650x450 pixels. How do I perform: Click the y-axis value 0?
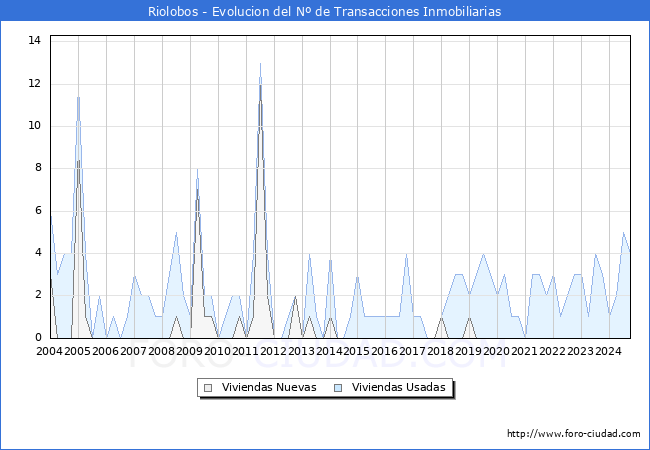(x=38, y=338)
